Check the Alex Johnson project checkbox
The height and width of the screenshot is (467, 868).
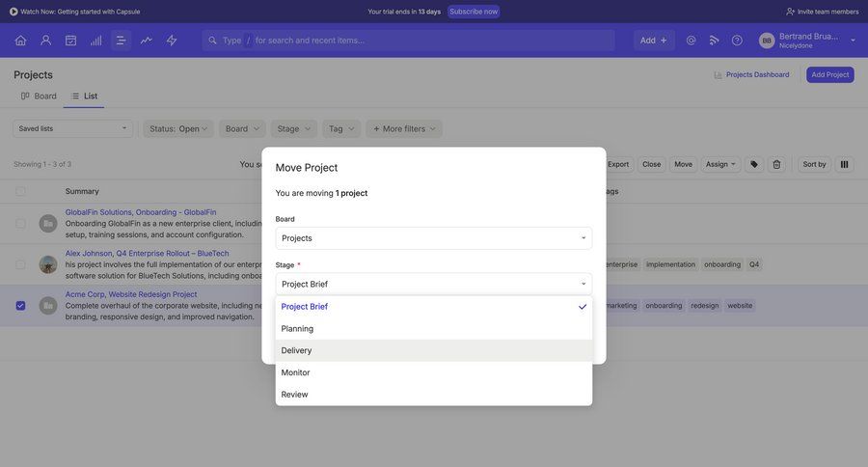[x=20, y=264]
